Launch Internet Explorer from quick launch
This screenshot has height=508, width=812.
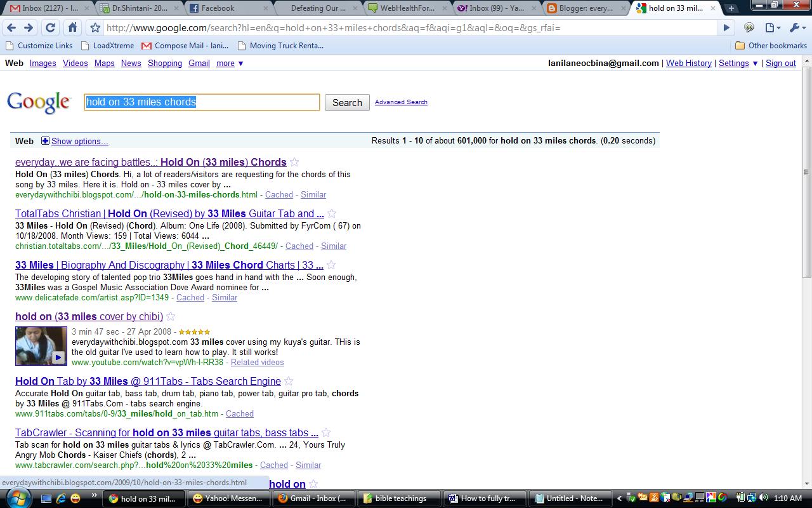[x=61, y=498]
